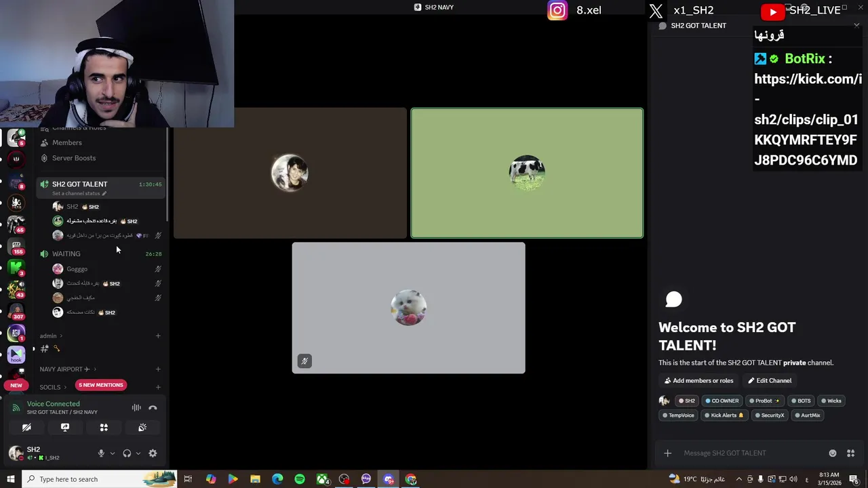This screenshot has height=488, width=868.
Task: Jump to the 5 NEW MENTIONS pill
Action: point(101,385)
